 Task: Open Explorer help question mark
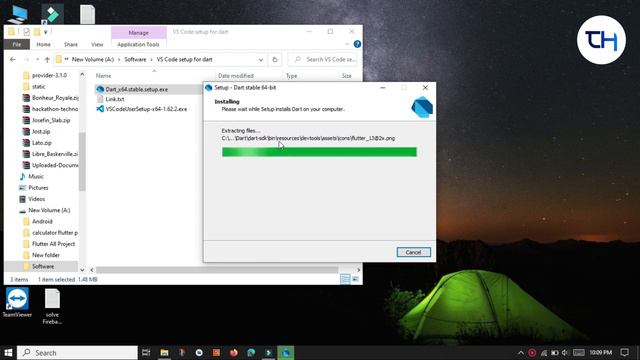(x=357, y=44)
